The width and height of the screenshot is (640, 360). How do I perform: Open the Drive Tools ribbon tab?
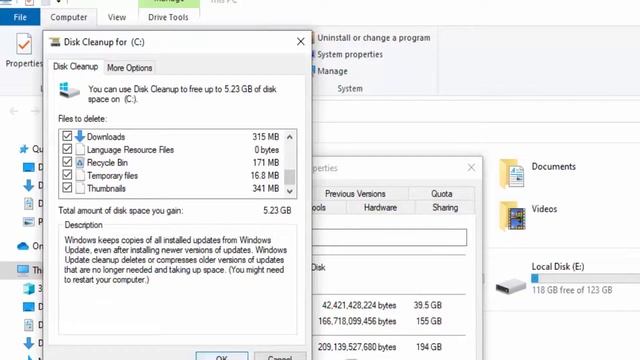(x=168, y=17)
